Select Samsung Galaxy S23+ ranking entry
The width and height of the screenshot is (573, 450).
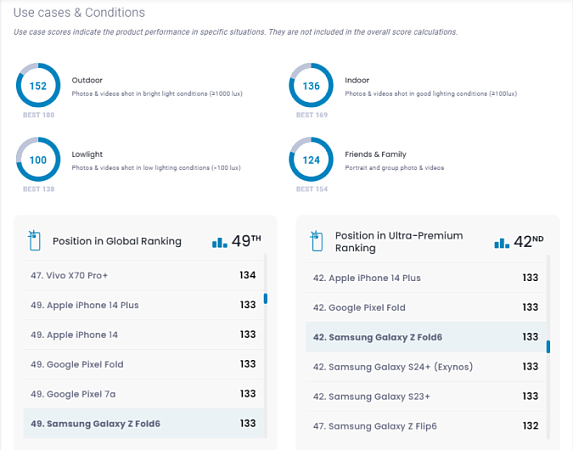click(426, 396)
